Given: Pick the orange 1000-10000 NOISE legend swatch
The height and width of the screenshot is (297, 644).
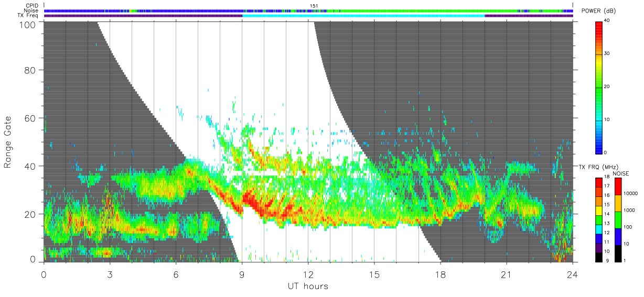Looking at the screenshot, I should tap(618, 203).
